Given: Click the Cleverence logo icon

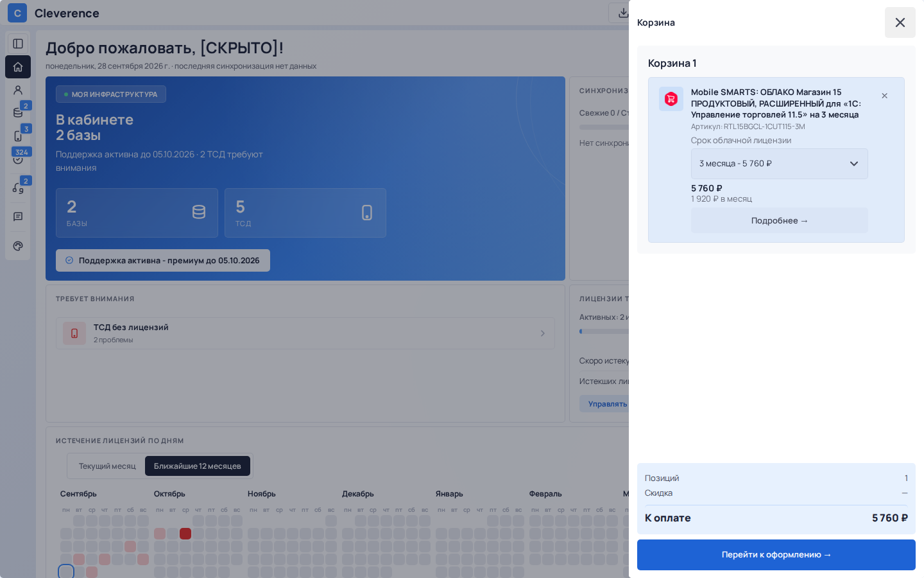Looking at the screenshot, I should tap(17, 13).
